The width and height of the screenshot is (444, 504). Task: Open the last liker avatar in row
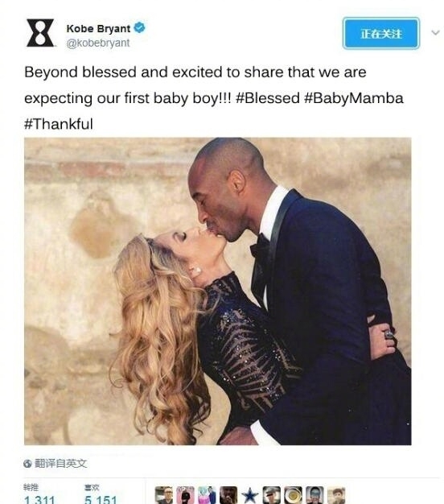coord(336,495)
